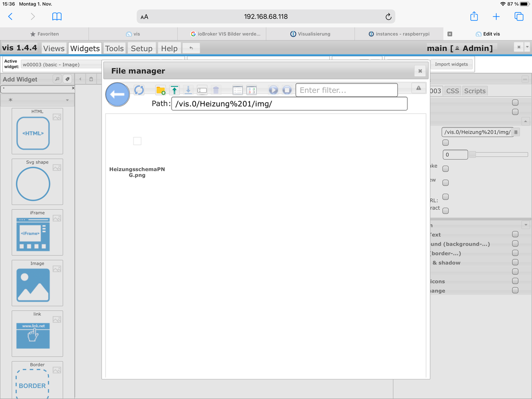
Task: Enable the '& shadow' group checkbox
Action: click(515, 262)
